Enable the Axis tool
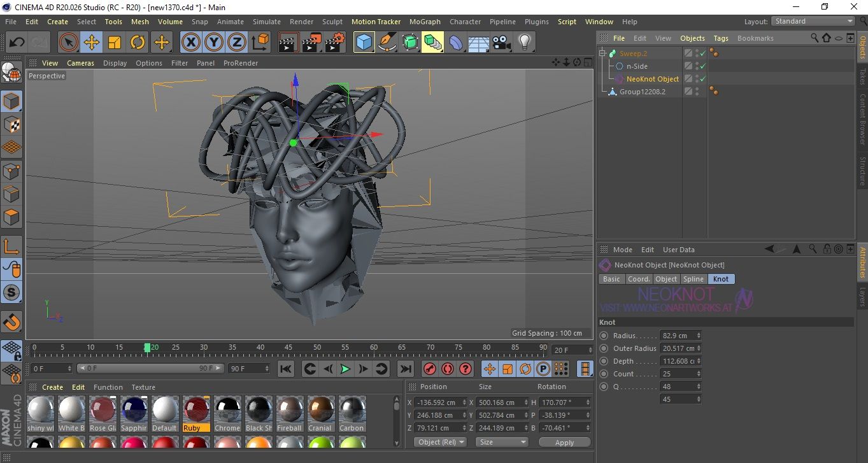Viewport: 868px width, 463px height. pyautogui.click(x=11, y=246)
